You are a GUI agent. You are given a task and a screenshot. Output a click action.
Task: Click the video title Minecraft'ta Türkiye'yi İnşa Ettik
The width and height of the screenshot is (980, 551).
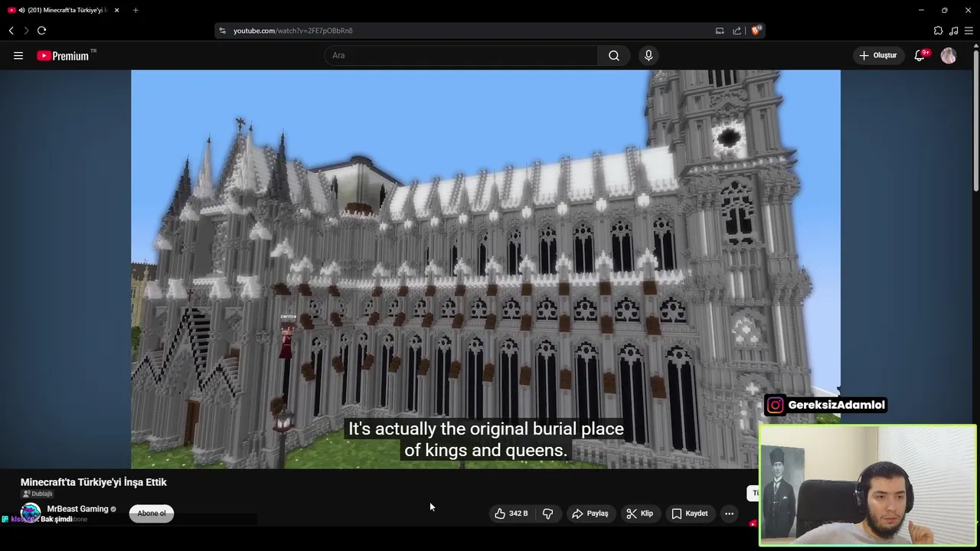pos(93,482)
